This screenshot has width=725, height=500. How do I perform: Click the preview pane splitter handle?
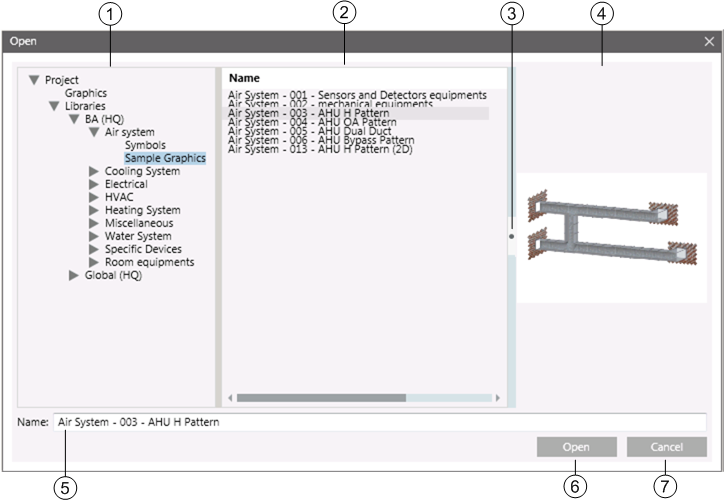pos(512,237)
